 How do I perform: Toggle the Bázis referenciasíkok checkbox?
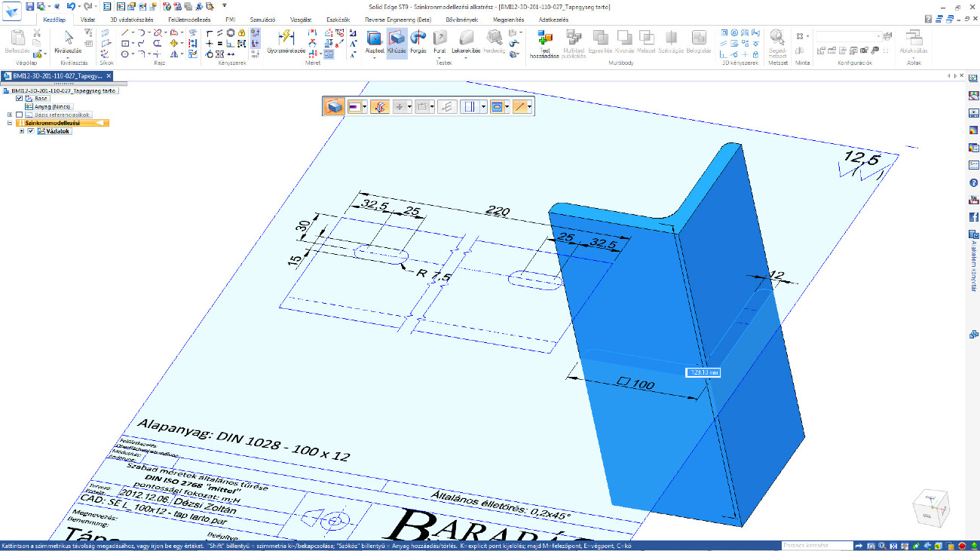pos(20,115)
